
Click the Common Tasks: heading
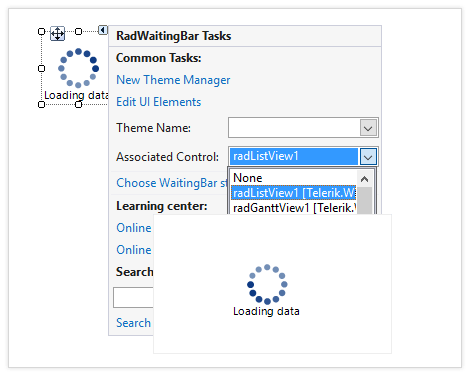(x=159, y=58)
